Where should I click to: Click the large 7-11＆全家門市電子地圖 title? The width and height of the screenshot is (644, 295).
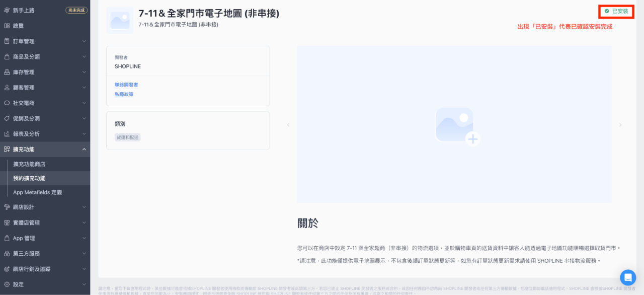[209, 14]
